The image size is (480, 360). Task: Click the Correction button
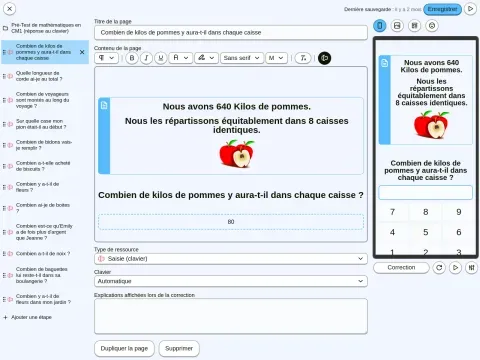coord(401,268)
